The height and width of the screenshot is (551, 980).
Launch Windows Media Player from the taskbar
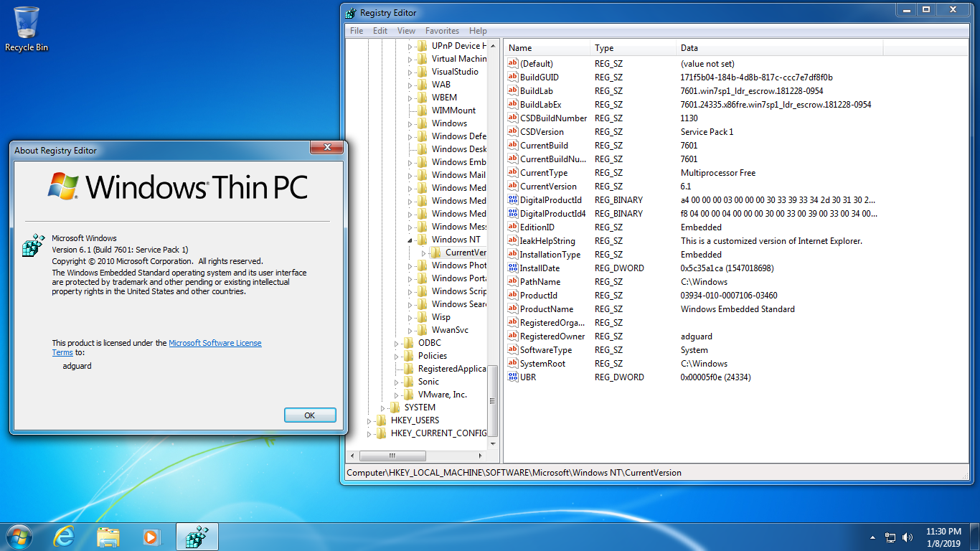pyautogui.click(x=151, y=536)
